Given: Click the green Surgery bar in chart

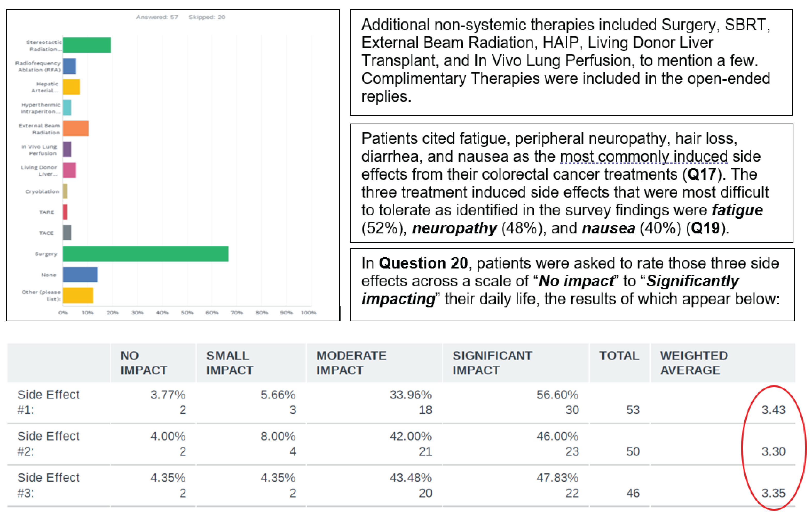Looking at the screenshot, I should pyautogui.click(x=146, y=254).
